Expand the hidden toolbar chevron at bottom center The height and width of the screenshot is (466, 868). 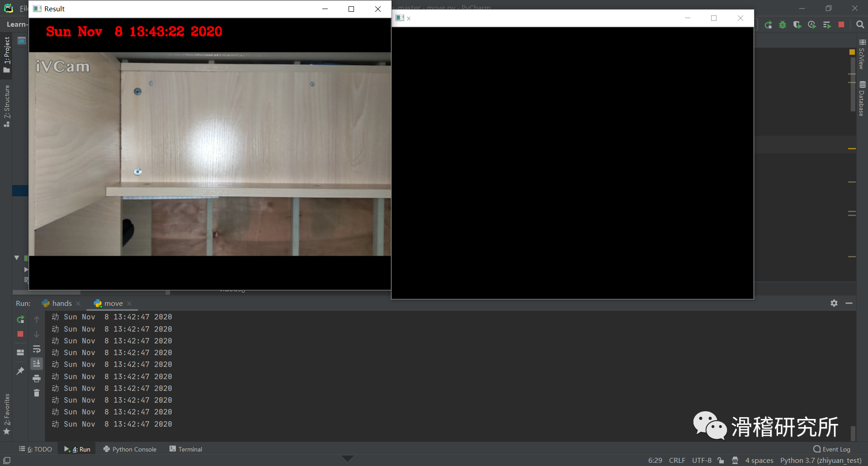tap(348, 458)
